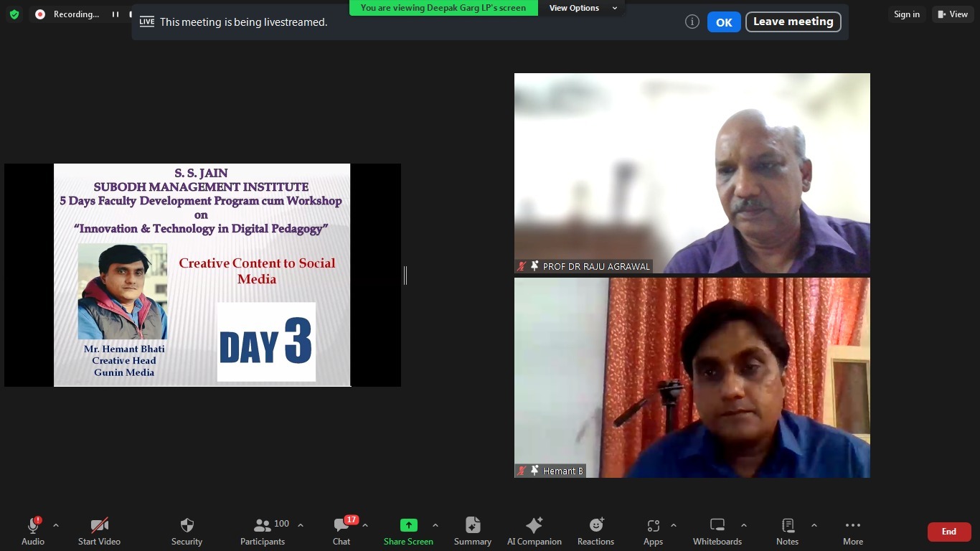This screenshot has width=980, height=551.
Task: Click the Leave meeting button
Action: click(x=793, y=22)
